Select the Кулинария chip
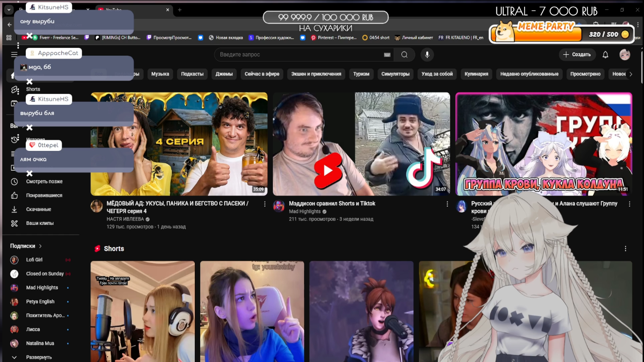Image resolution: width=644 pixels, height=362 pixels. [x=476, y=74]
